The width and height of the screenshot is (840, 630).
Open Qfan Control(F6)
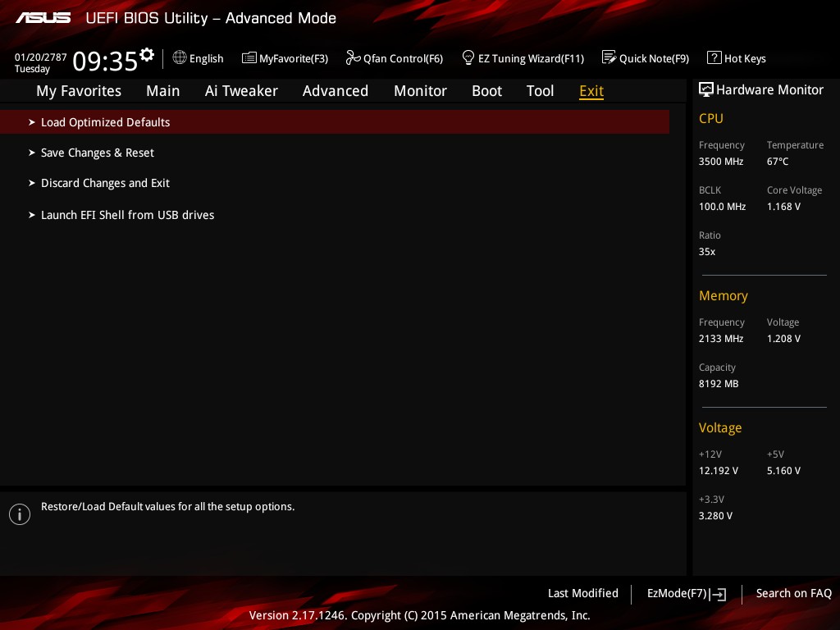(x=403, y=58)
